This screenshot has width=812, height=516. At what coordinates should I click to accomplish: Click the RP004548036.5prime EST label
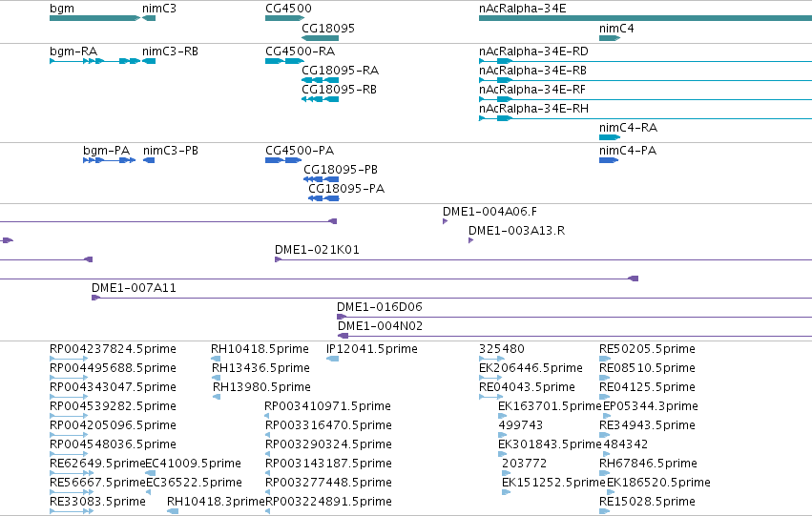(113, 444)
